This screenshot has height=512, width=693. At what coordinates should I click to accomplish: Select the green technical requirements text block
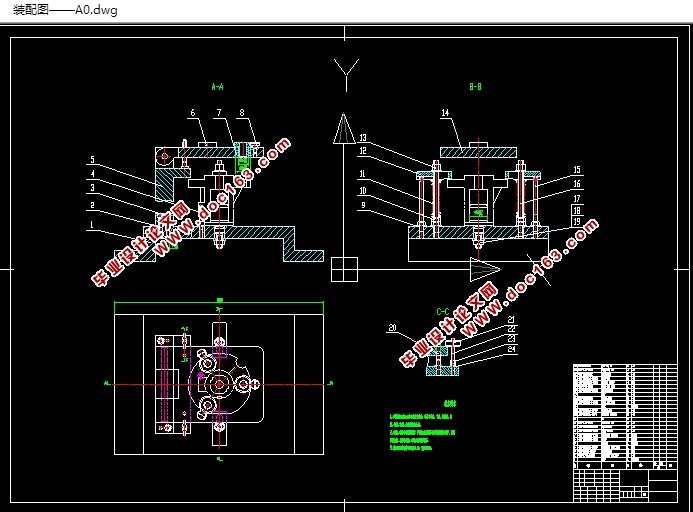click(x=423, y=427)
